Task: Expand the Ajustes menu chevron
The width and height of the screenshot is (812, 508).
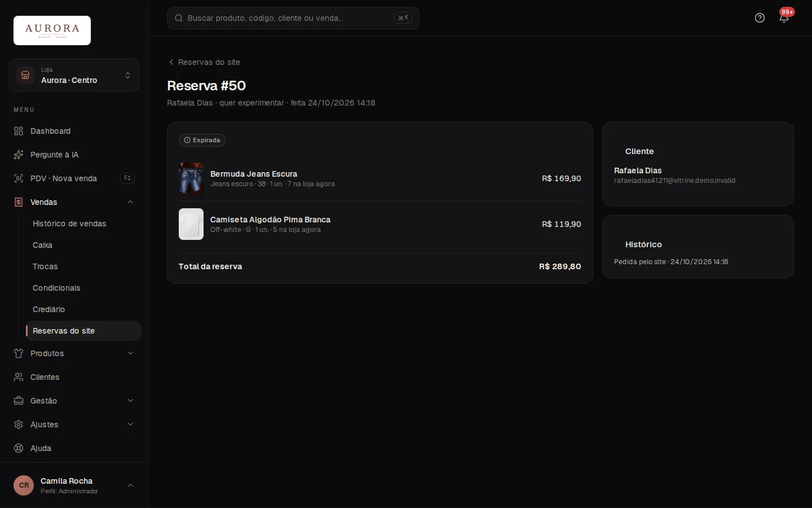Action: tap(130, 424)
